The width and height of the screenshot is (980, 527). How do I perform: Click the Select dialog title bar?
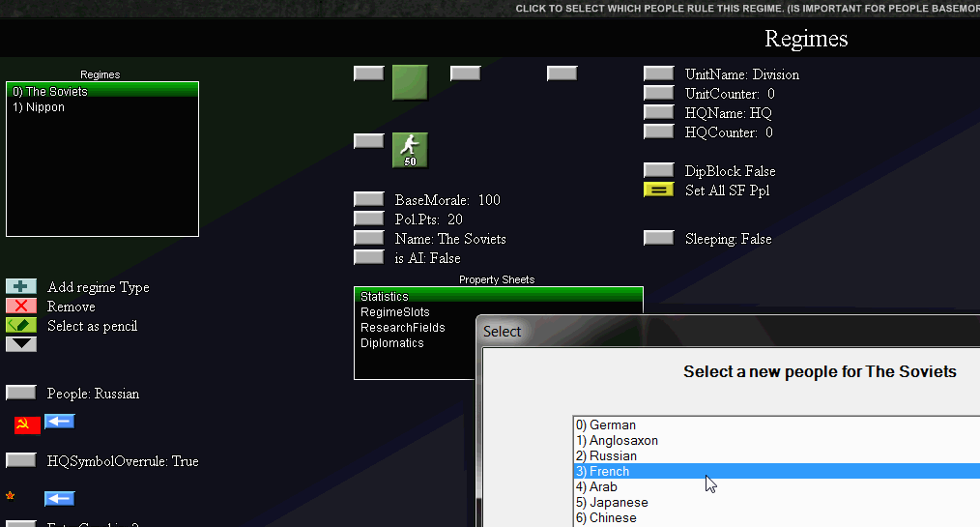[728, 332]
